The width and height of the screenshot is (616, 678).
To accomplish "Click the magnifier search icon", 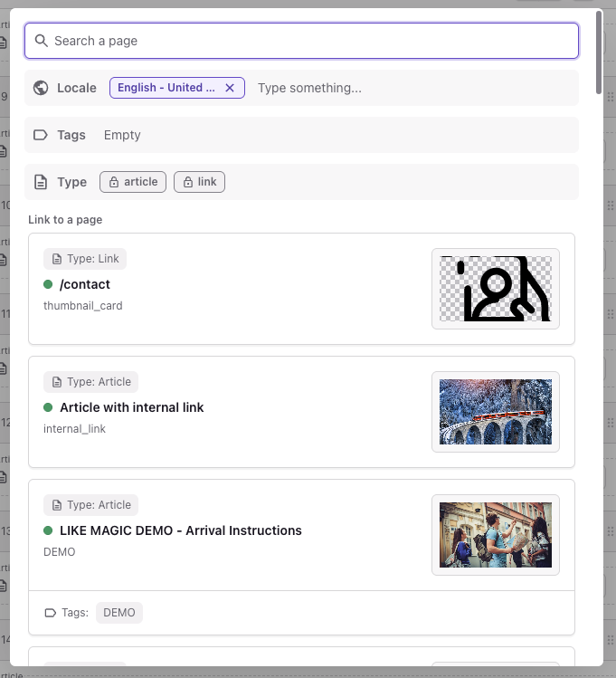I will click(x=41, y=41).
